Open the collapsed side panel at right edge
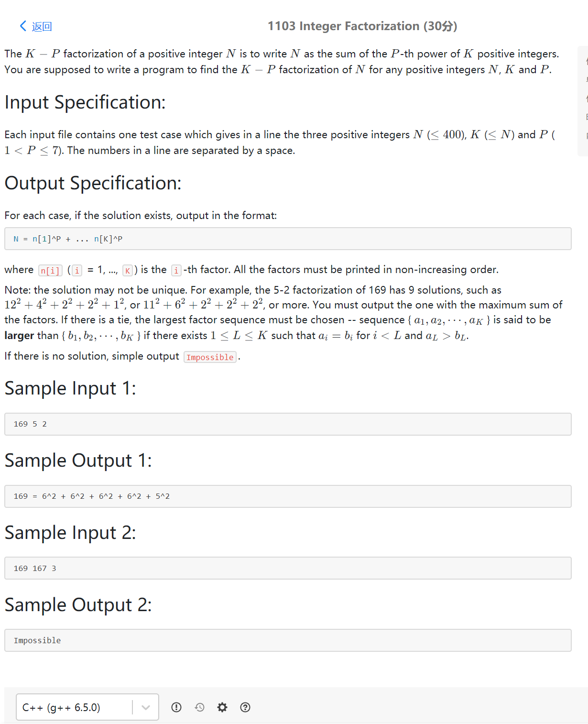The height and width of the screenshot is (724, 588). pos(583,101)
